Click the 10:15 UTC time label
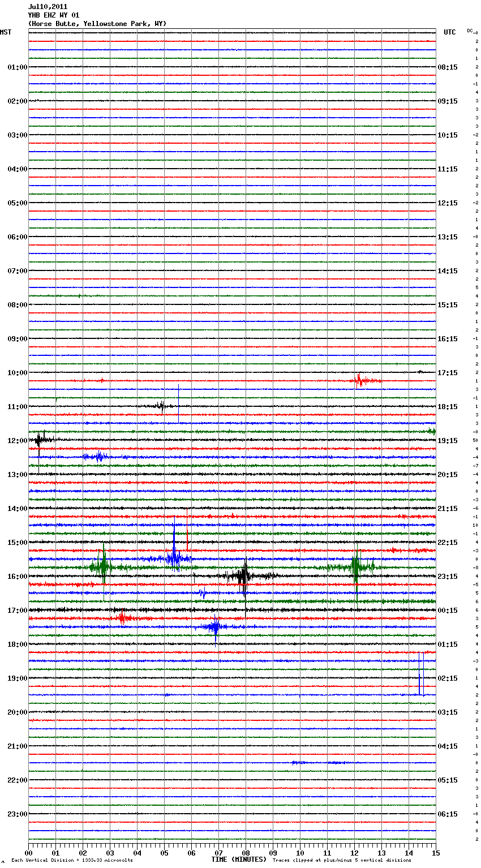Image resolution: width=481 pixels, height=868 pixels. pos(448,135)
